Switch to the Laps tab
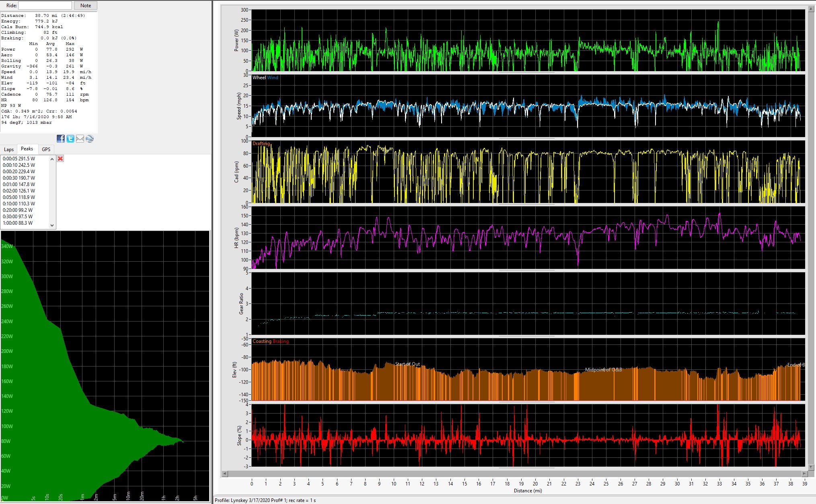Viewport: 816px width, 504px height. (x=9, y=150)
